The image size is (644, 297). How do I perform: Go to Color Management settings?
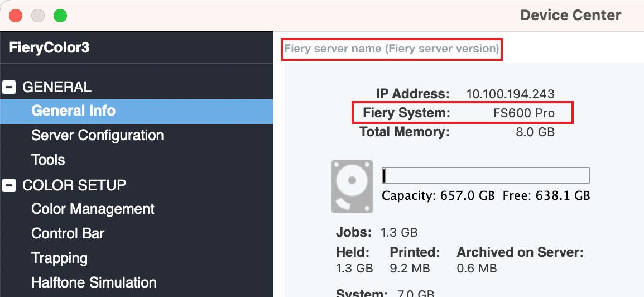click(x=93, y=209)
